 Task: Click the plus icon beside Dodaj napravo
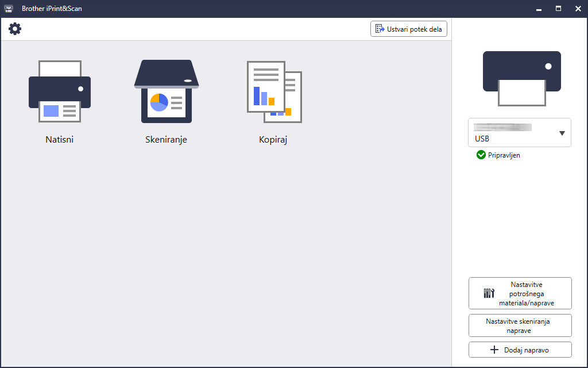point(494,350)
